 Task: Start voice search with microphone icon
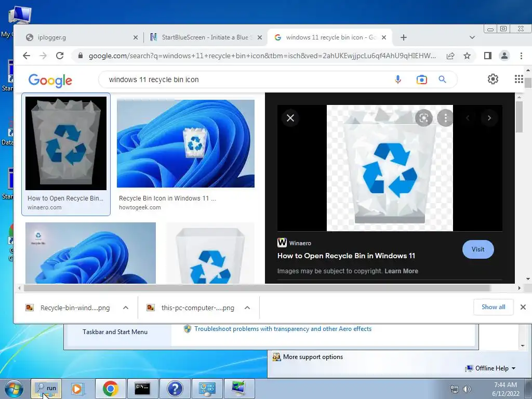398,79
